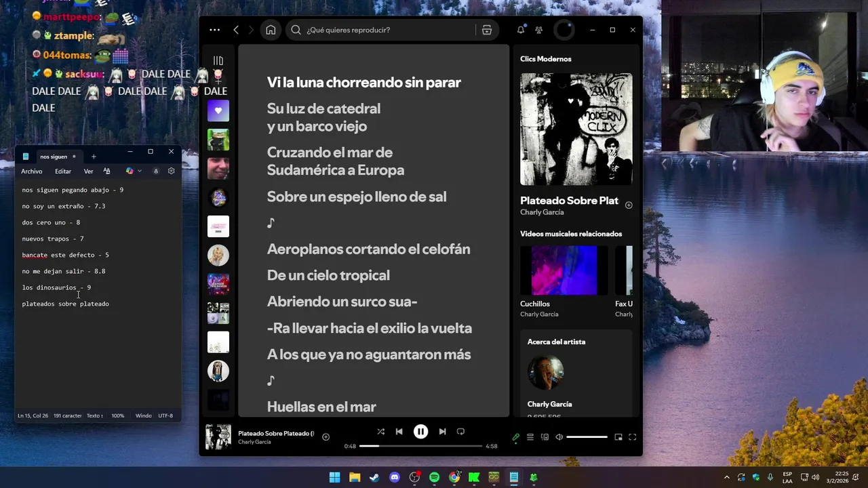Open Notepad settings gear
The image size is (868, 488).
(x=171, y=171)
